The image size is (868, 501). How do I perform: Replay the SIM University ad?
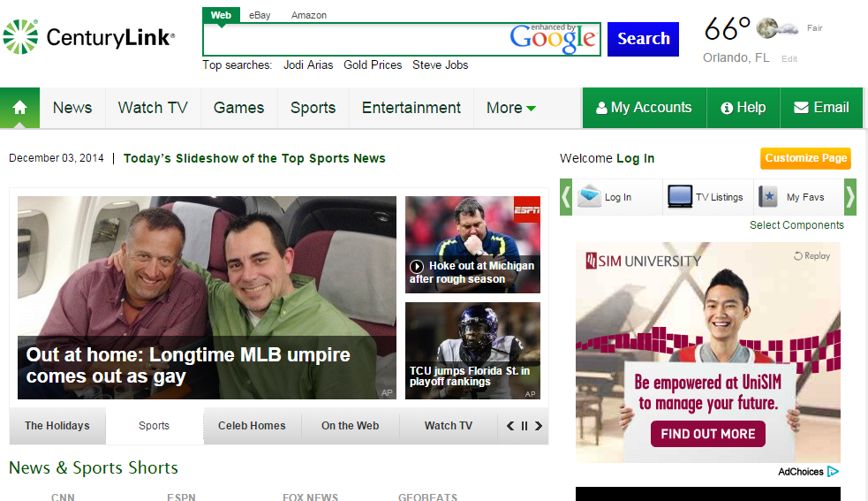tap(811, 255)
